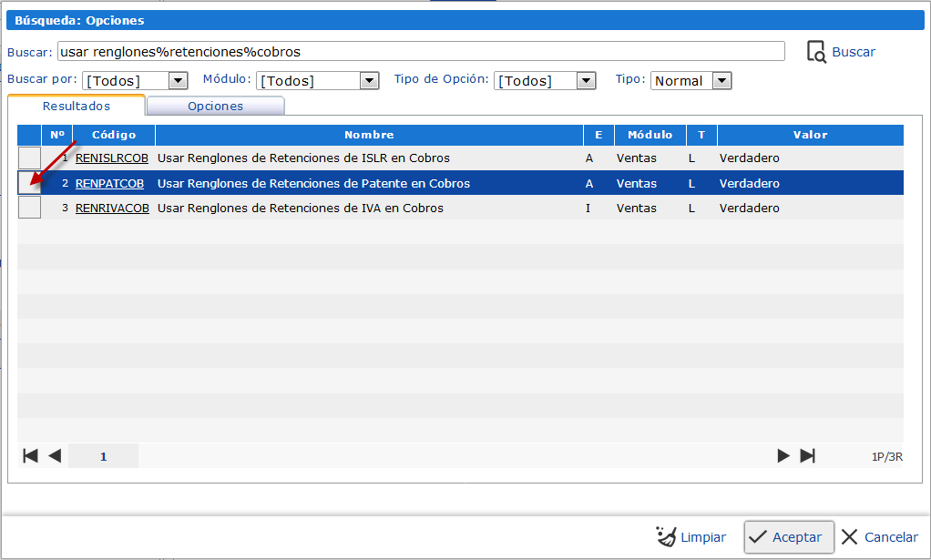Image resolution: width=931 pixels, height=560 pixels.
Task: Tick the checkbox for the RENPATCOB row
Action: [30, 183]
